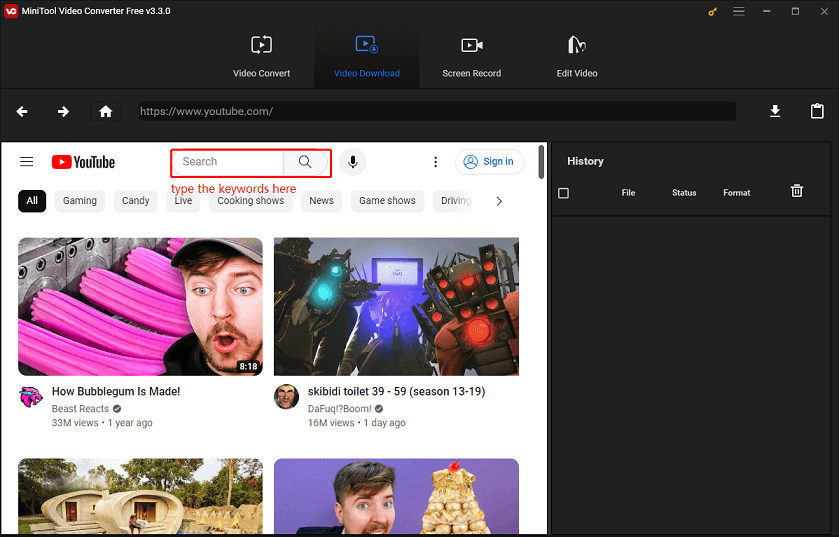Click the YouTube Search input field
Screen dimensions: 839x537
point(228,162)
